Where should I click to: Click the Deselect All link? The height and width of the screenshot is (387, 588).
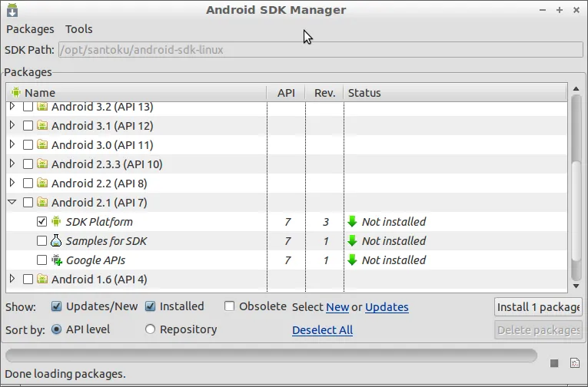[322, 330]
